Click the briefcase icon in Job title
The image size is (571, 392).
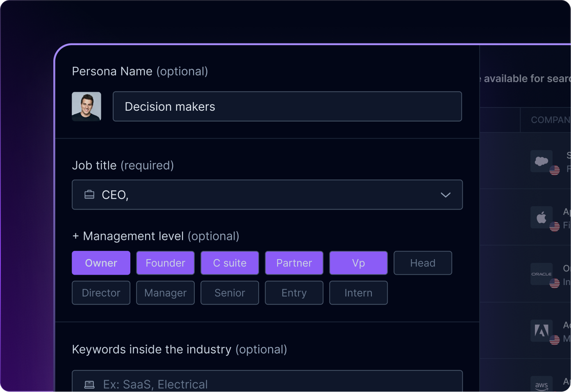[x=89, y=195]
